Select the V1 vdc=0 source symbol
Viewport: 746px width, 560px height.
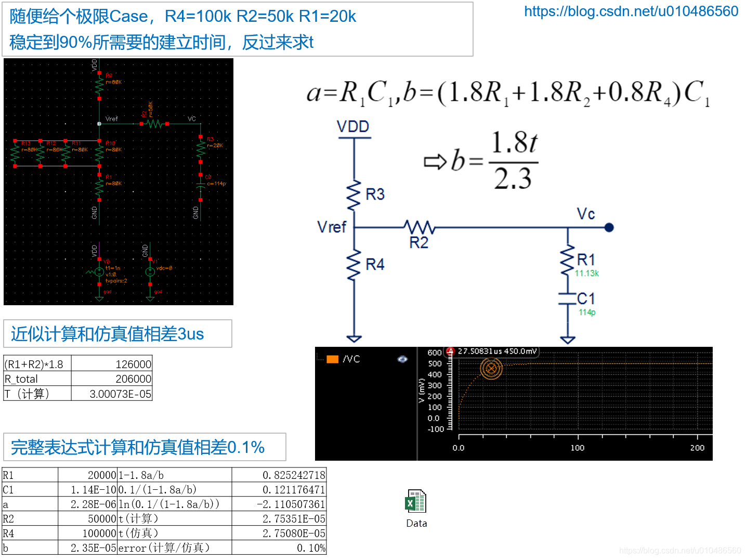(150, 271)
